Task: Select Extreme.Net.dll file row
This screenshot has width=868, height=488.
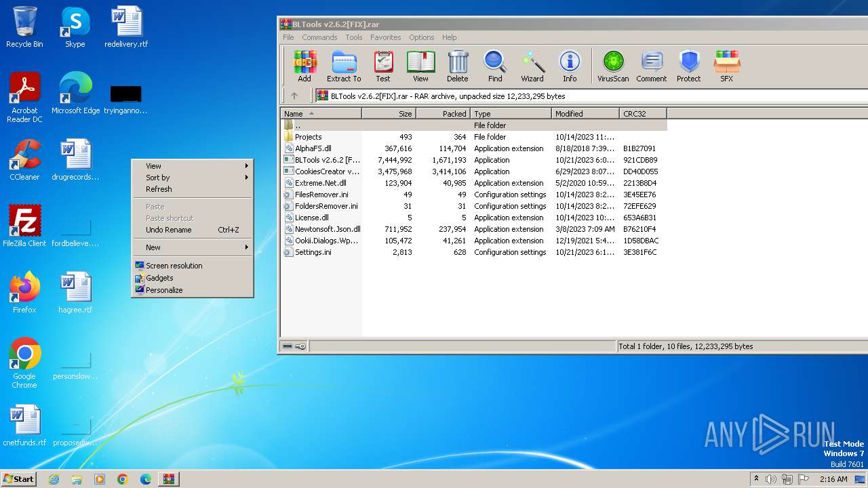Action: click(x=474, y=183)
